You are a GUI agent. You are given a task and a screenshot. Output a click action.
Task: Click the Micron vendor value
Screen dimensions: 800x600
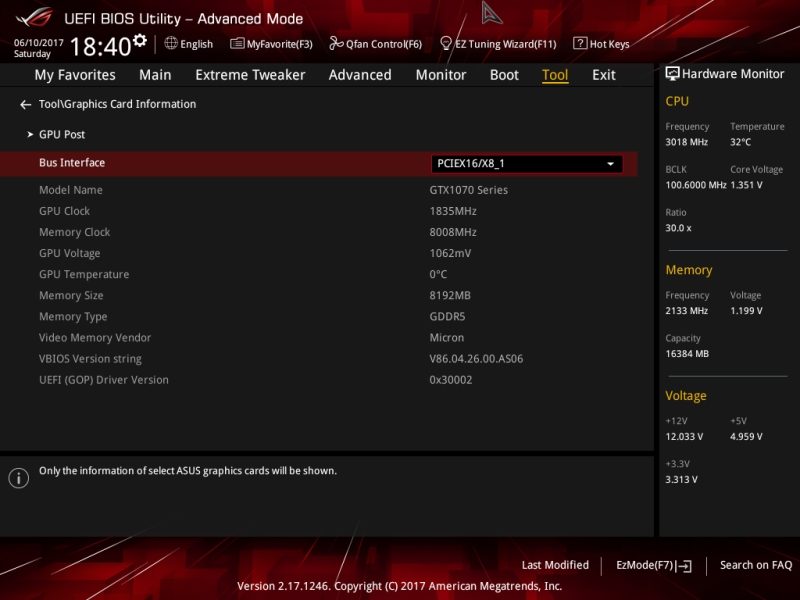(x=446, y=337)
